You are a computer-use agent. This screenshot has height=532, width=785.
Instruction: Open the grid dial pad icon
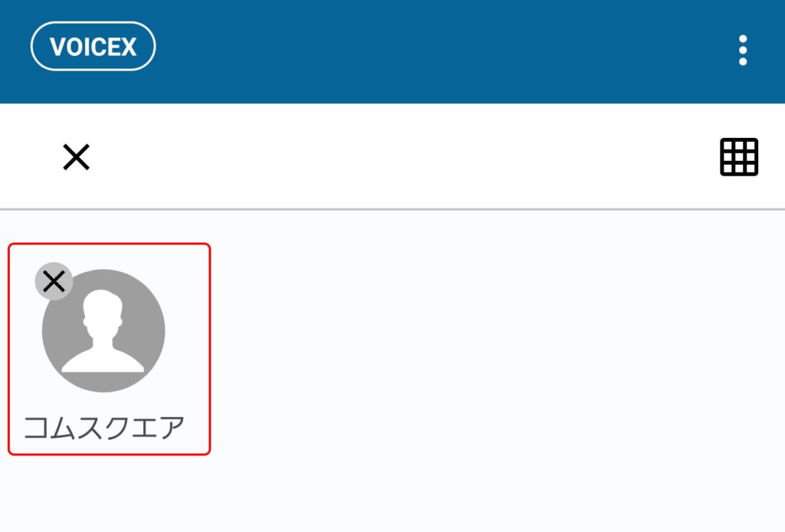pos(739,156)
